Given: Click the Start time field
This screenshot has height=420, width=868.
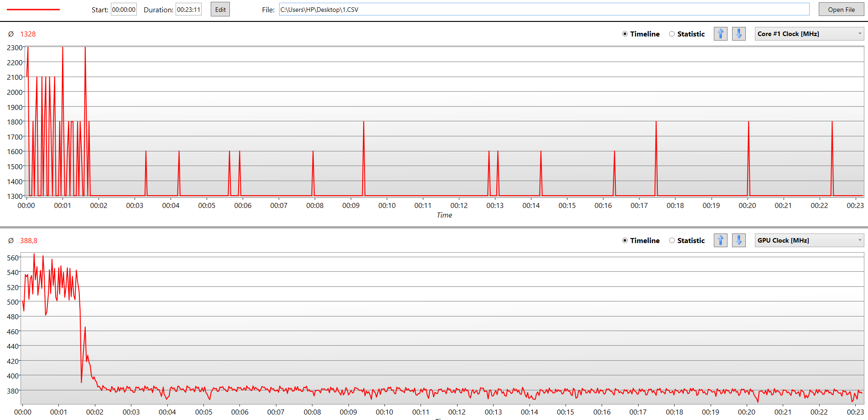Looking at the screenshot, I should [124, 10].
